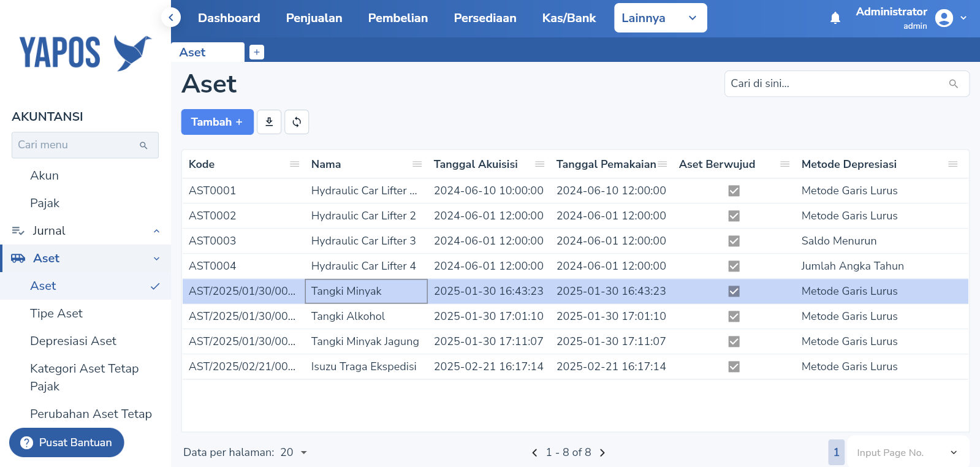Open the Lainnya dropdown
The height and width of the screenshot is (467, 980).
pyautogui.click(x=660, y=18)
